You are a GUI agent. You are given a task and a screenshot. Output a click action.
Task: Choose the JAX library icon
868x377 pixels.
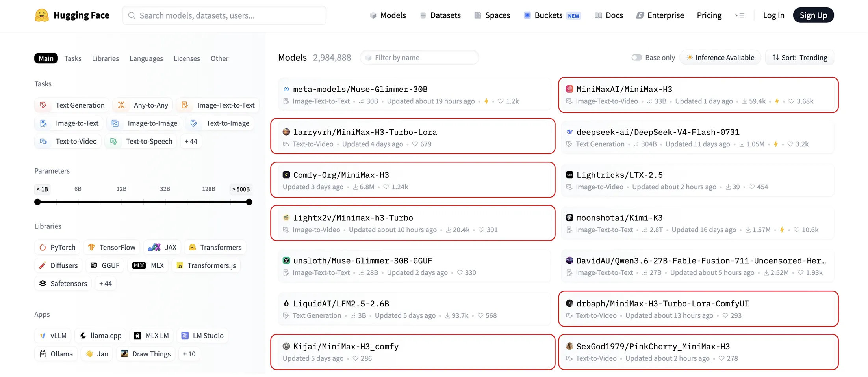pos(154,247)
